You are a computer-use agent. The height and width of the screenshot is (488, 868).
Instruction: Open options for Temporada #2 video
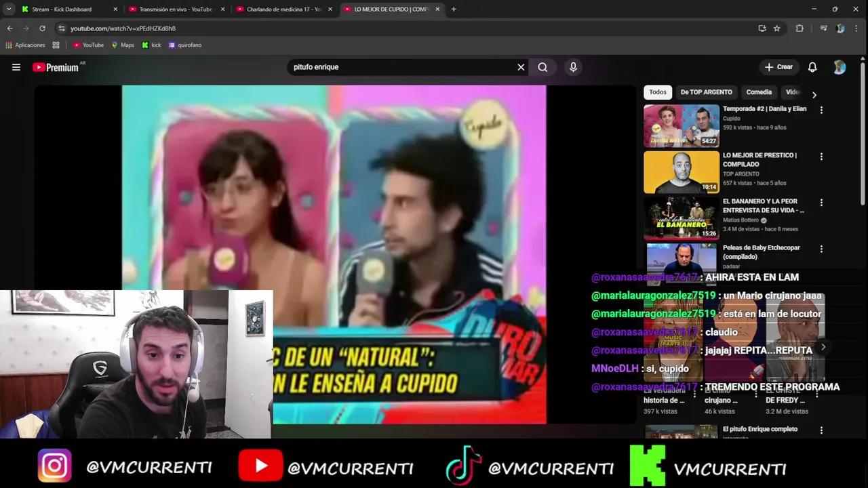click(821, 110)
